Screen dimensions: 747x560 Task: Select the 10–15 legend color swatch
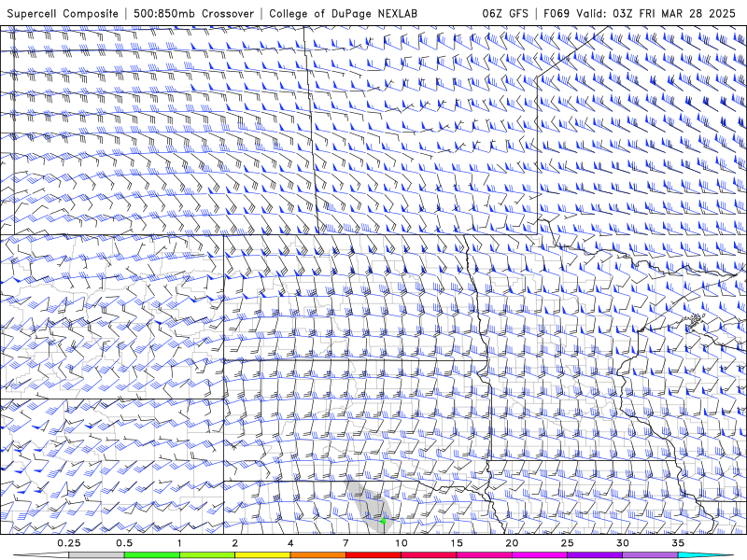click(429, 555)
